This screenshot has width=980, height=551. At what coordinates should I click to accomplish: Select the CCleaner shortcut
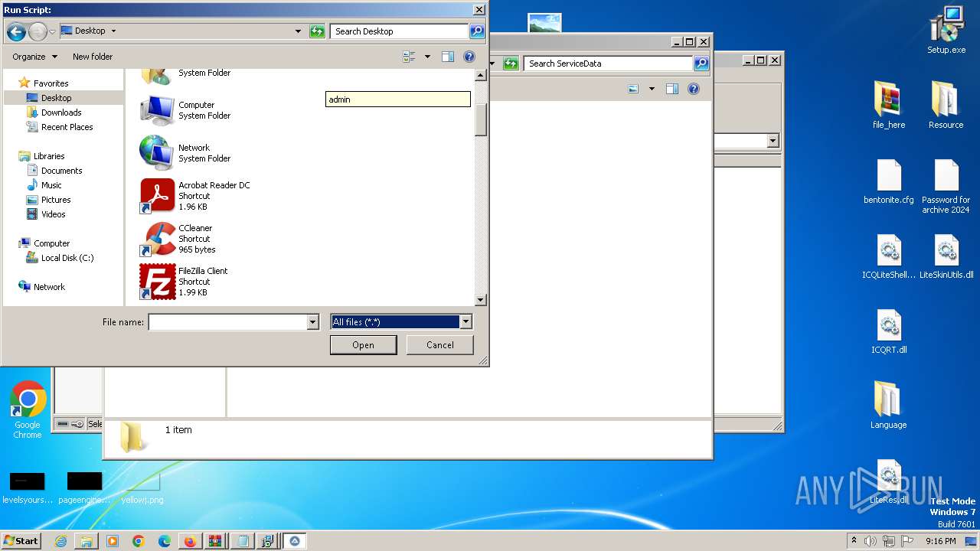point(178,239)
